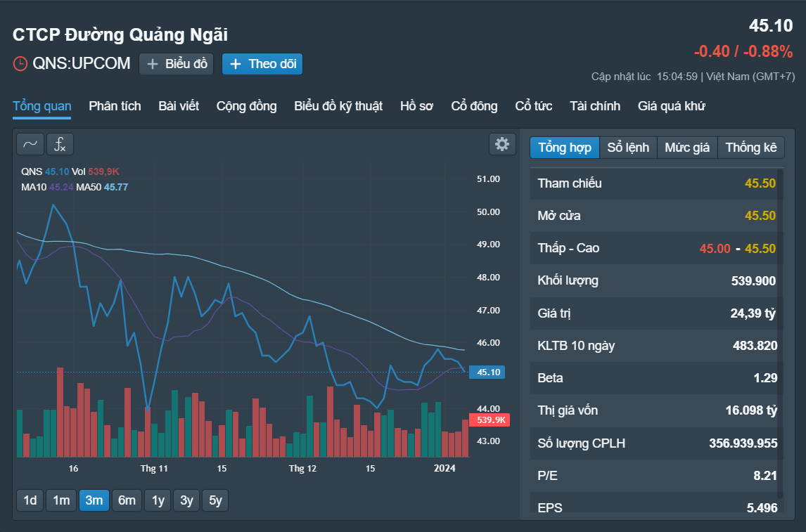
Task: Set chart range to 1m
Action: point(61,500)
